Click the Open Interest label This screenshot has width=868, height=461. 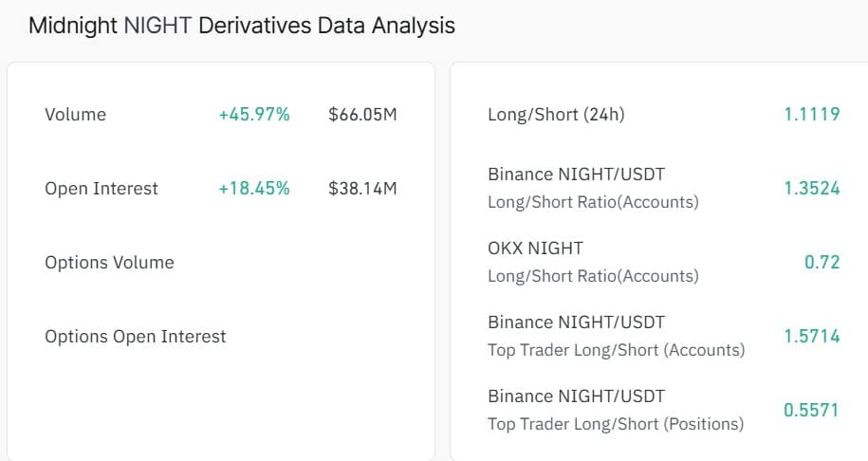(102, 189)
